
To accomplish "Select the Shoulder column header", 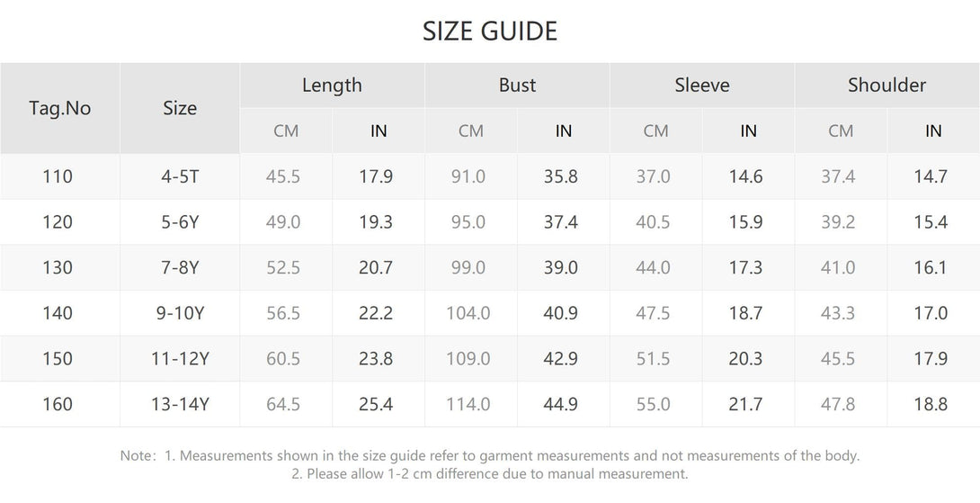I will pos(886,85).
